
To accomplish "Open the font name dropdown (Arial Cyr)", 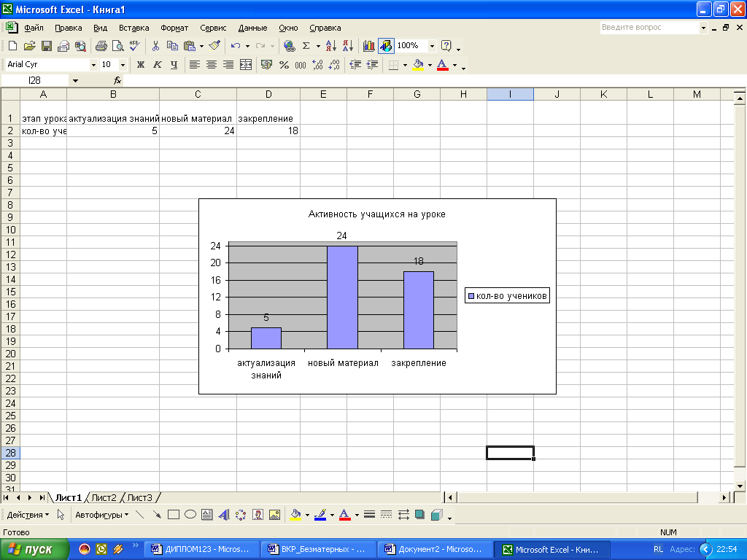I will (x=93, y=65).
